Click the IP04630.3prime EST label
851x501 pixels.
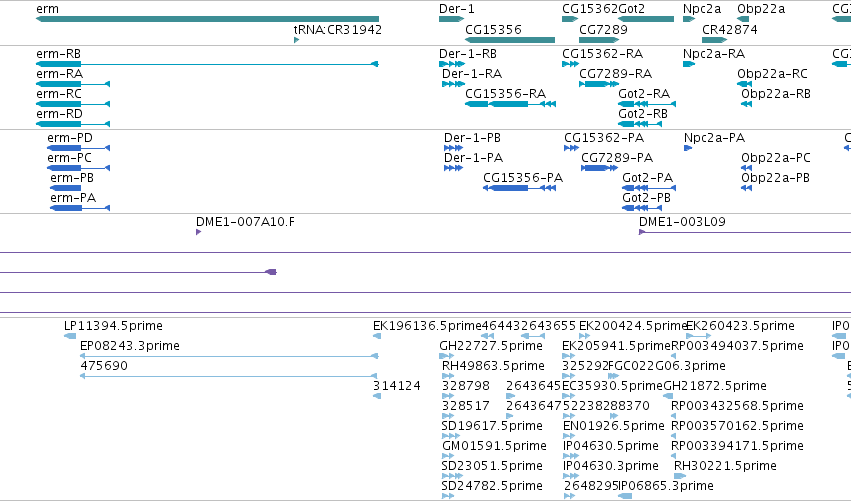[611, 466]
